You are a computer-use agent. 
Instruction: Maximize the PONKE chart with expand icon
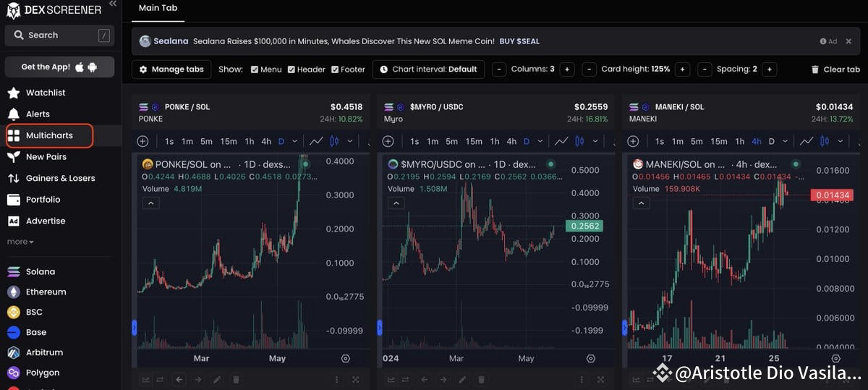click(356, 379)
